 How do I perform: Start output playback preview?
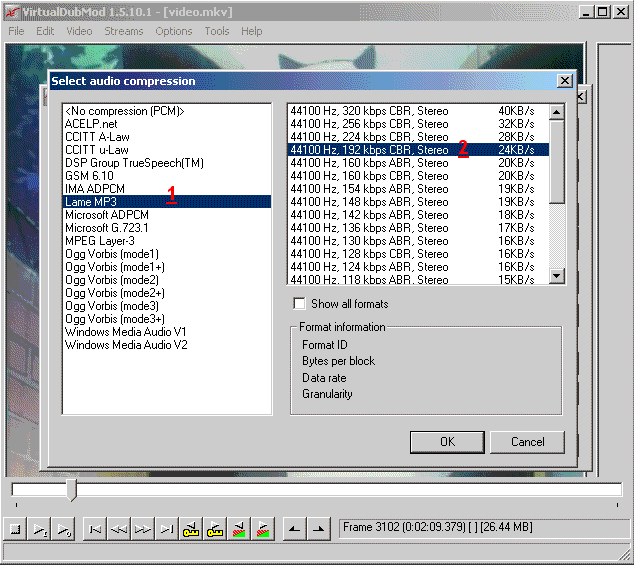click(63, 529)
